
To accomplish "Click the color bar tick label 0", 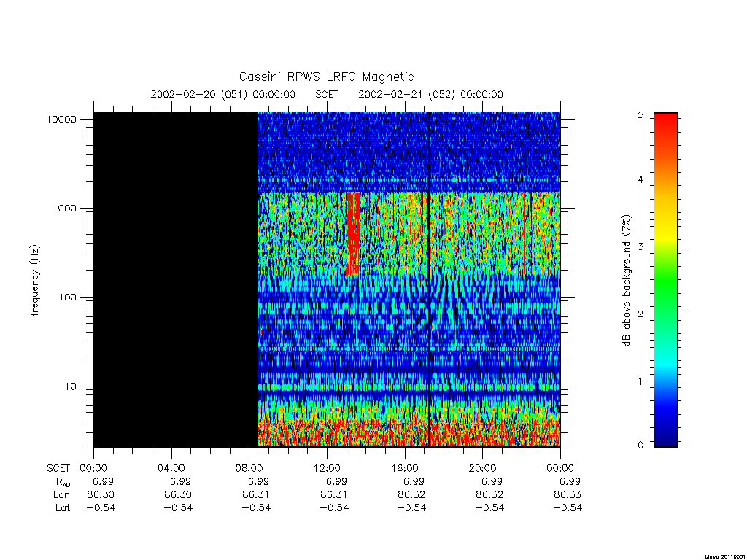I will (x=640, y=446).
